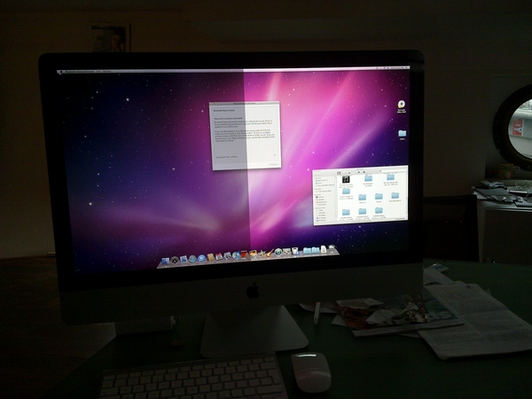Open Address Book in the Dock
The image size is (532, 399).
pyautogui.click(x=210, y=257)
